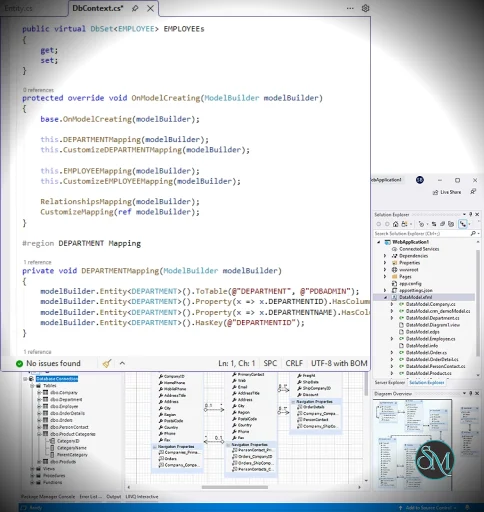Click Sync with Active Document icon

coord(434,224)
